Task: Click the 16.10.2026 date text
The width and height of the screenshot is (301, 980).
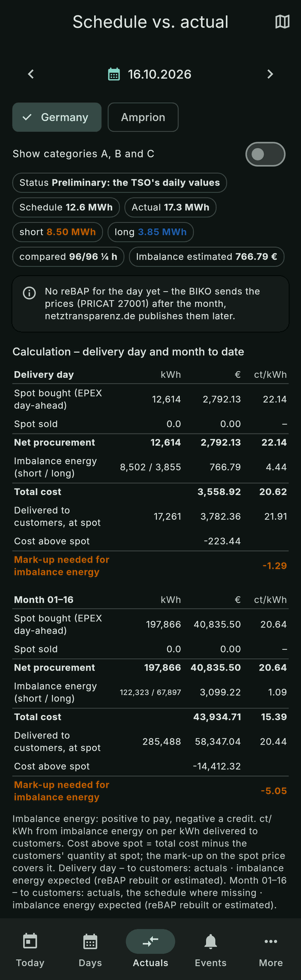Action: point(160,74)
